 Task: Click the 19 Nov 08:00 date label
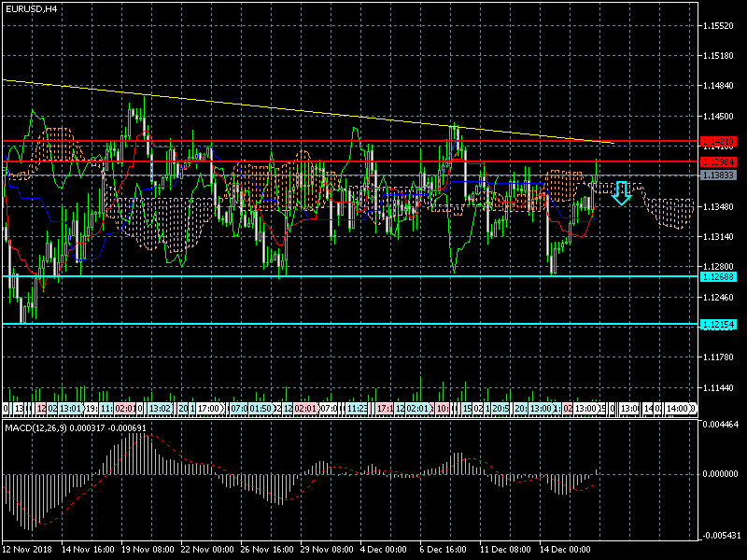click(148, 548)
